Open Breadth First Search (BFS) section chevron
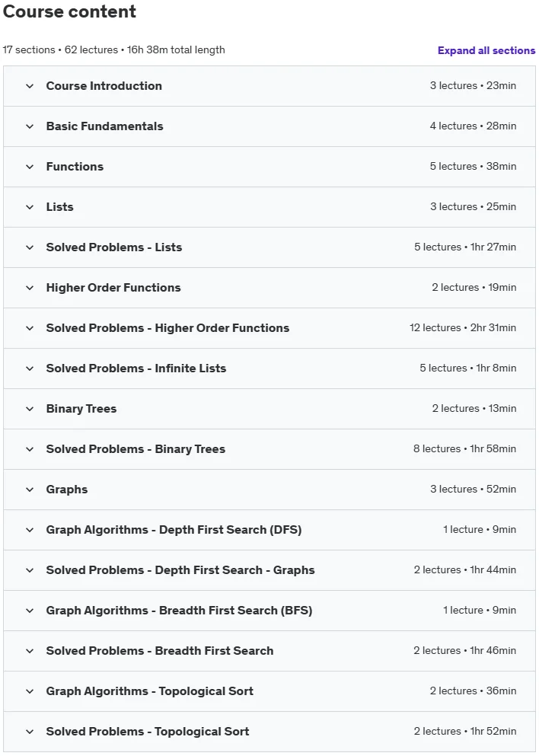Screen dimensions: 539x756 click(x=30, y=611)
